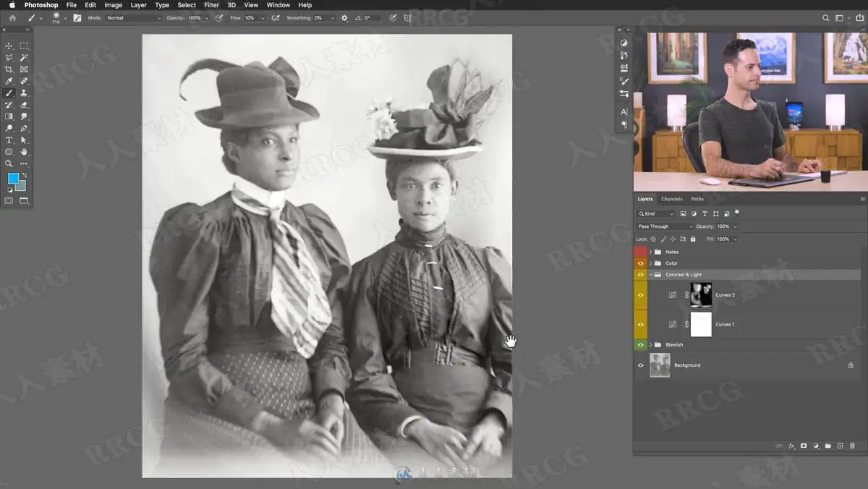This screenshot has width=868, height=489.
Task: Open the Kind layer filter dropdown
Action: click(655, 214)
